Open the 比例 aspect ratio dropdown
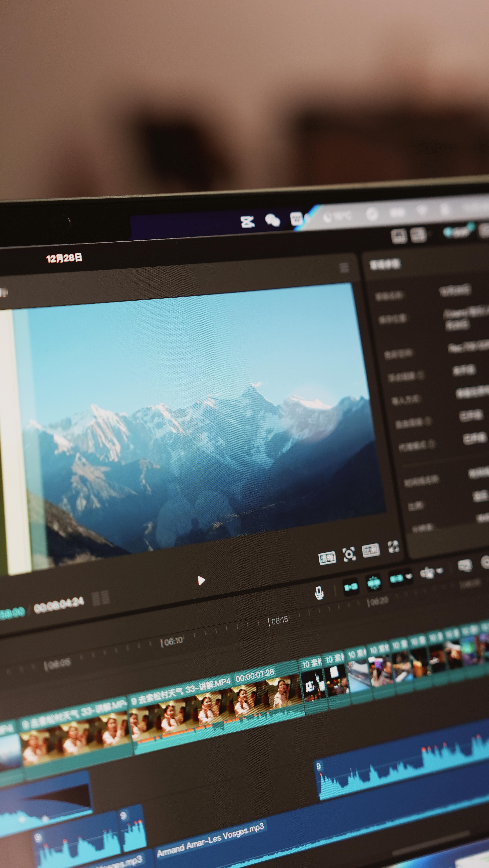The image size is (489, 868). point(371,551)
